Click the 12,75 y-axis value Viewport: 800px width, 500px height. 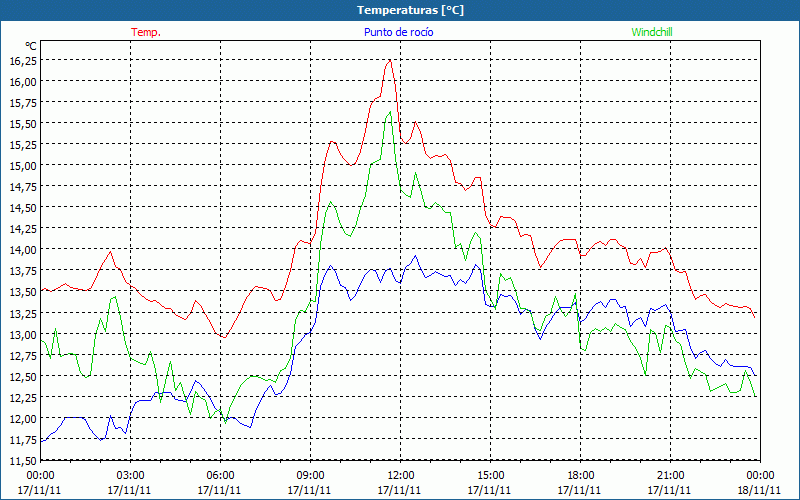click(22, 355)
